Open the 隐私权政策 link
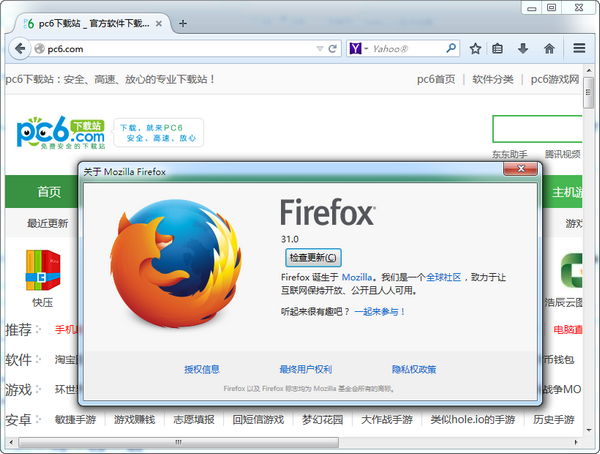 414,369
